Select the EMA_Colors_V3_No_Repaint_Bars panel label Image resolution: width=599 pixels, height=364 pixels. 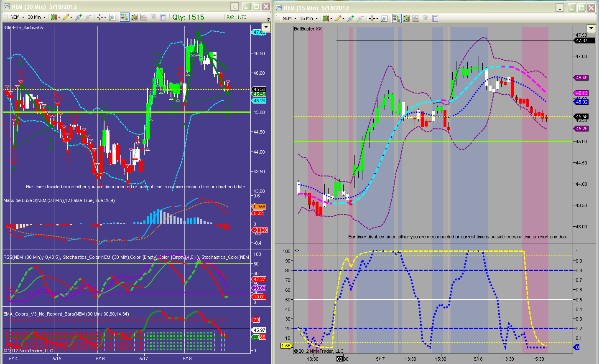(x=66, y=314)
